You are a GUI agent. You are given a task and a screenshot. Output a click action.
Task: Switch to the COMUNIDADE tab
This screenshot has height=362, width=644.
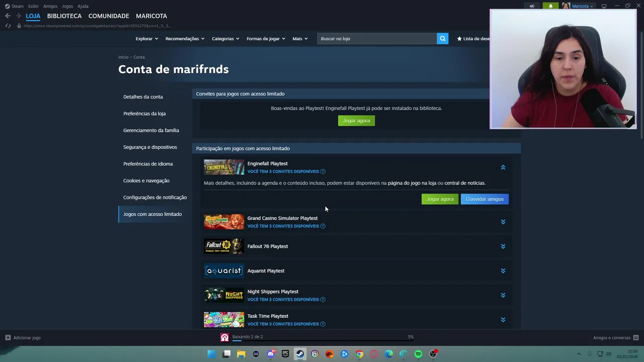point(109,16)
